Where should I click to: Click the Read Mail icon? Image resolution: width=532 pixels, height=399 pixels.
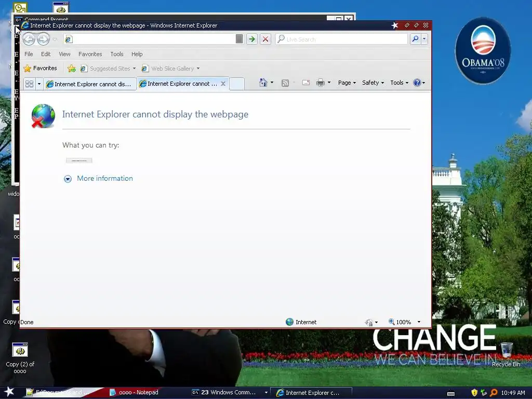305,83
